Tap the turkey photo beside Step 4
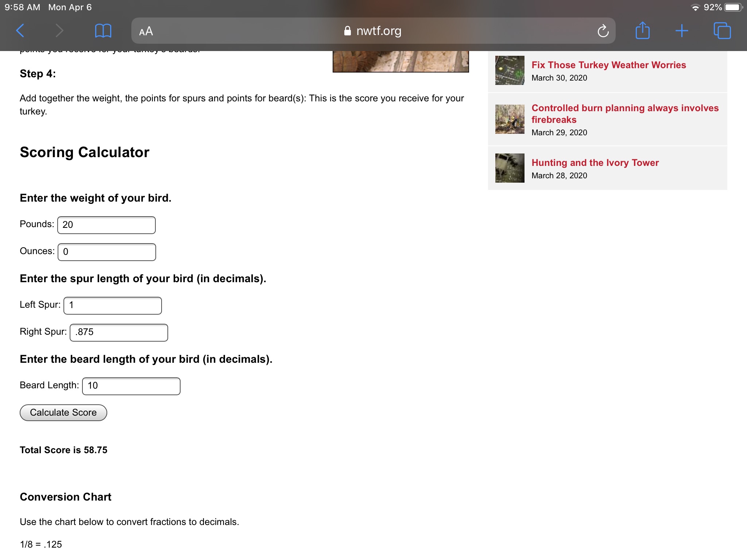This screenshot has height=560, width=747. [400, 61]
